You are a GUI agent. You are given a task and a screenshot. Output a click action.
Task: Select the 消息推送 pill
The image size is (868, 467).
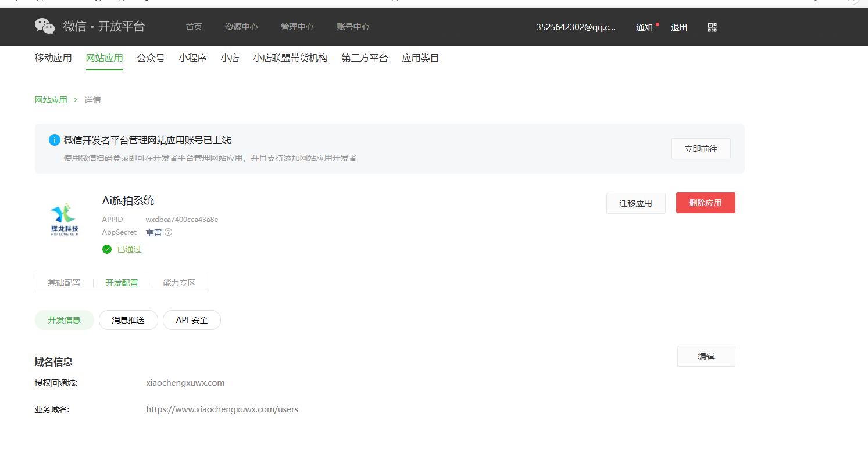128,320
